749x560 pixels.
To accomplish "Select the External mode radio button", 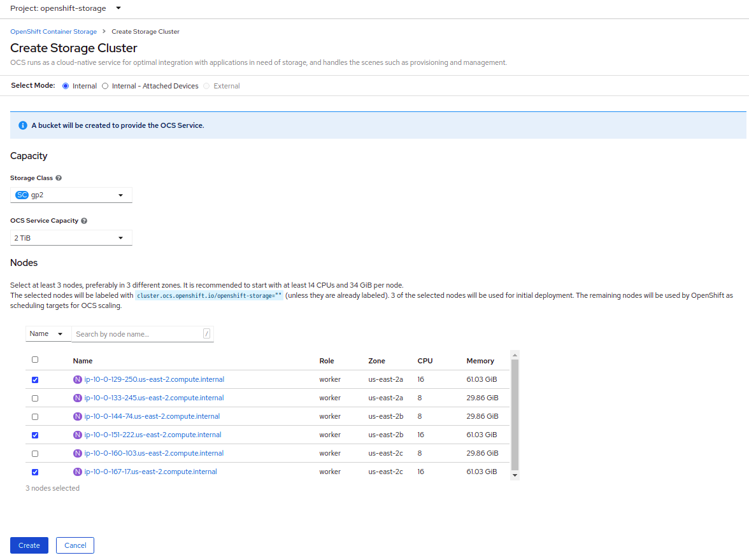I will 206,86.
